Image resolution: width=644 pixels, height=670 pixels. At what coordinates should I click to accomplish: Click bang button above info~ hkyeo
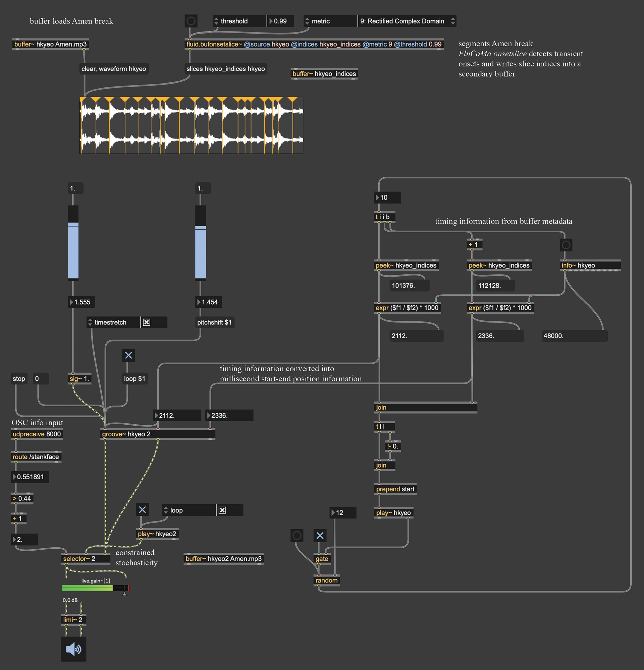pos(566,245)
